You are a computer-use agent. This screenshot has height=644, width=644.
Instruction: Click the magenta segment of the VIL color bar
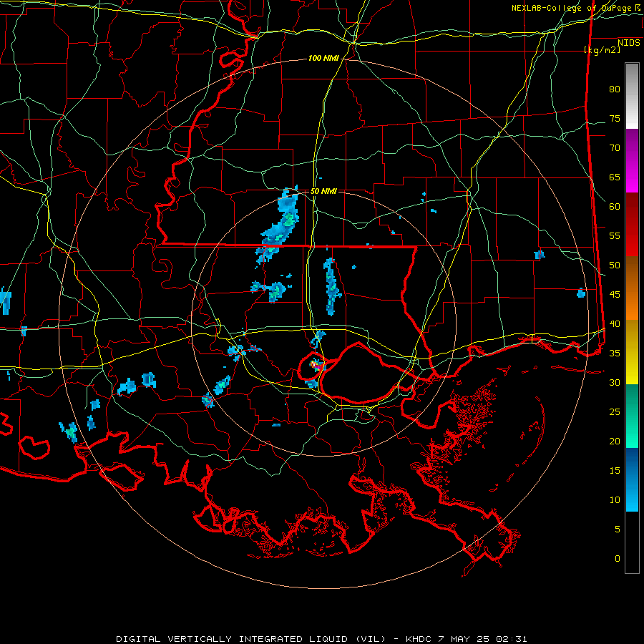[632, 160]
